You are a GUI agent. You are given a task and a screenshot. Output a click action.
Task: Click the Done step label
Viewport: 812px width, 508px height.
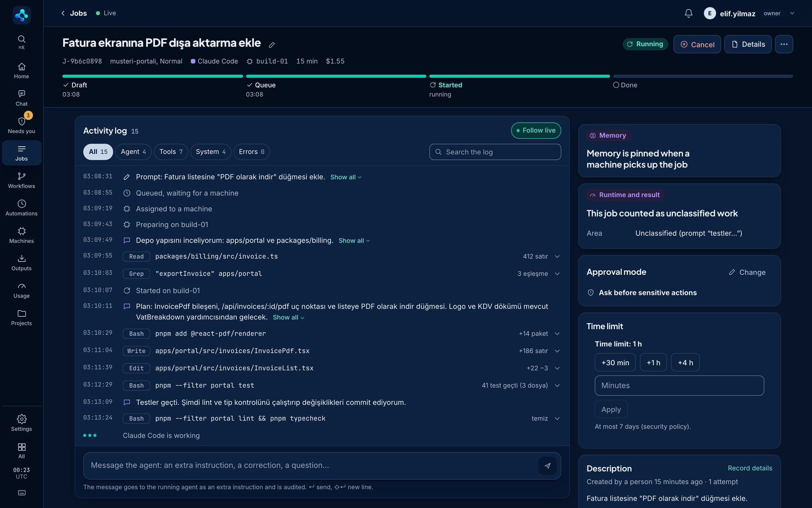pyautogui.click(x=625, y=85)
